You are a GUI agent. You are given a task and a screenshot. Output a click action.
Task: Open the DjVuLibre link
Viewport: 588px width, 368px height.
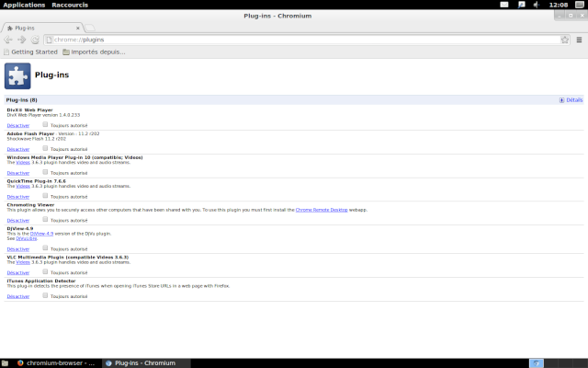click(27, 238)
